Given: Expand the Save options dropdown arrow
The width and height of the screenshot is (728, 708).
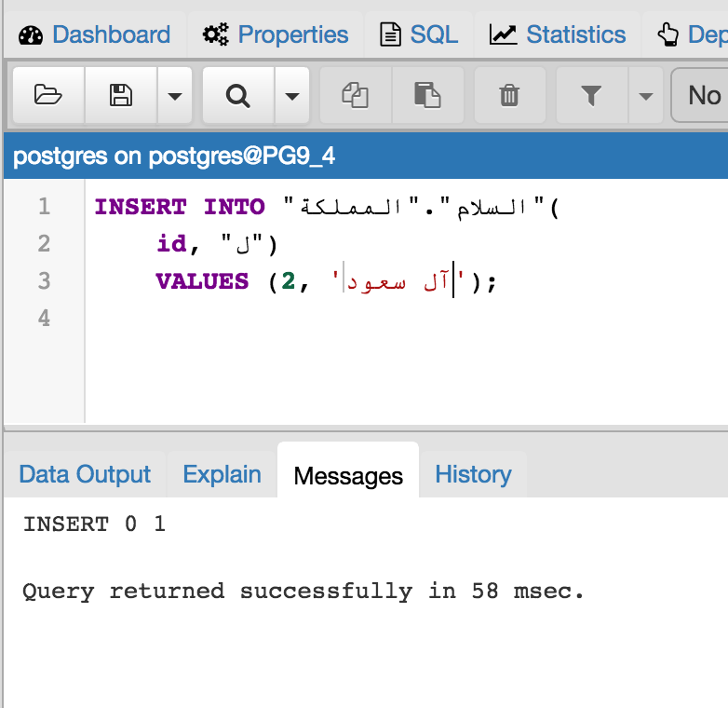Looking at the screenshot, I should [x=174, y=95].
